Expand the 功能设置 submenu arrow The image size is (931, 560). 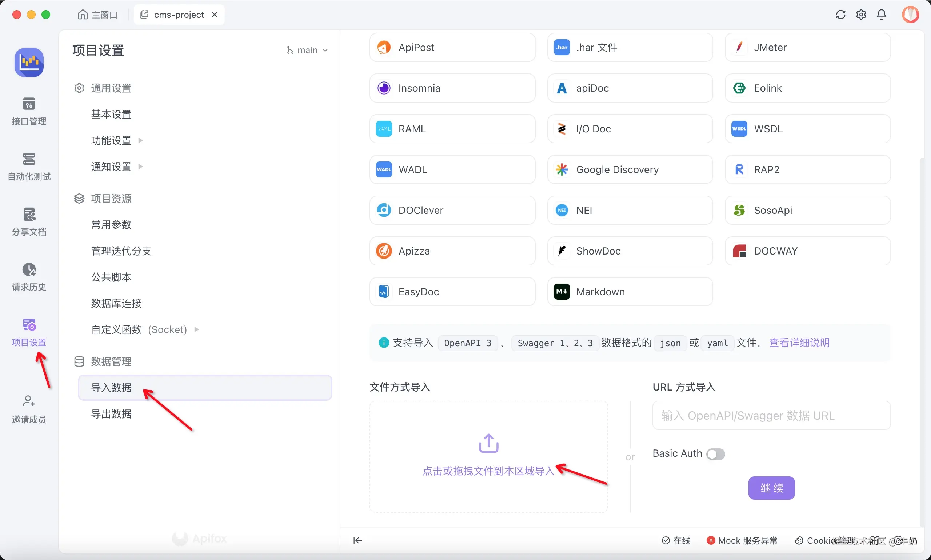[141, 140]
